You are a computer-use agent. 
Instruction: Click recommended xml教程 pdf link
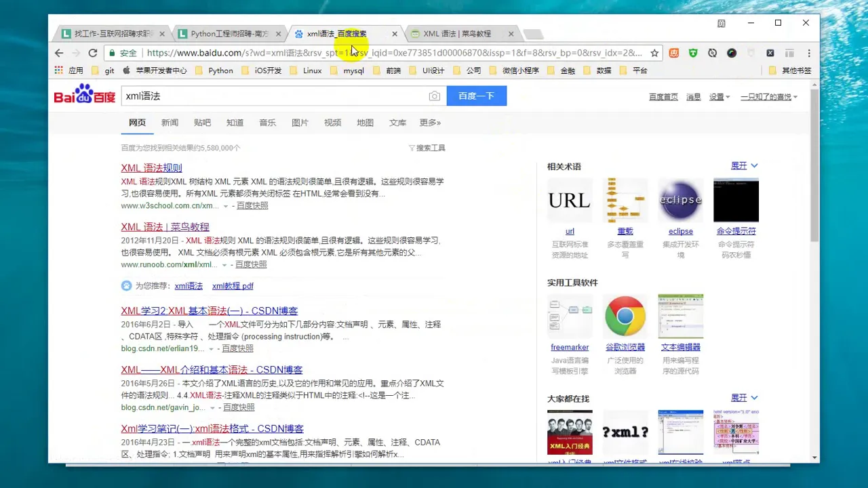pos(233,286)
